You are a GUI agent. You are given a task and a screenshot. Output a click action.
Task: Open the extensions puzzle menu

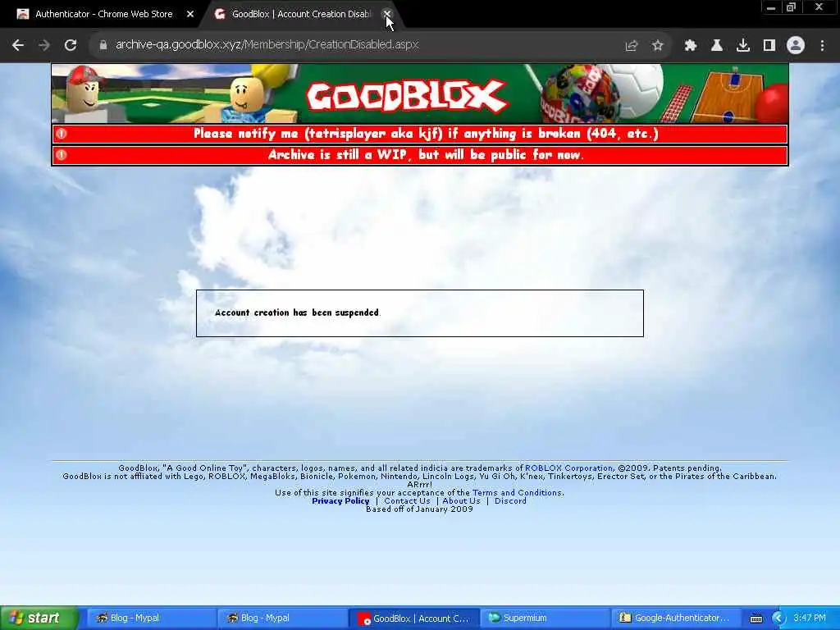click(691, 46)
